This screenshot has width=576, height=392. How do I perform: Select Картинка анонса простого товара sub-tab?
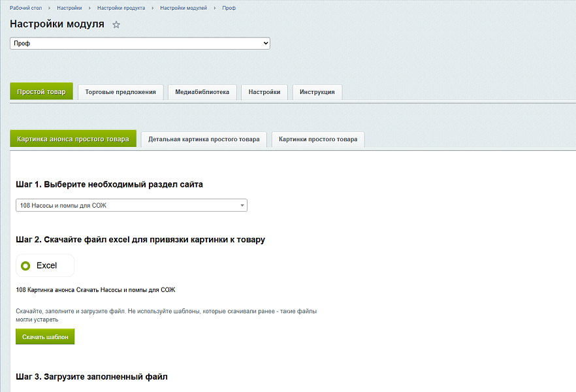73,139
